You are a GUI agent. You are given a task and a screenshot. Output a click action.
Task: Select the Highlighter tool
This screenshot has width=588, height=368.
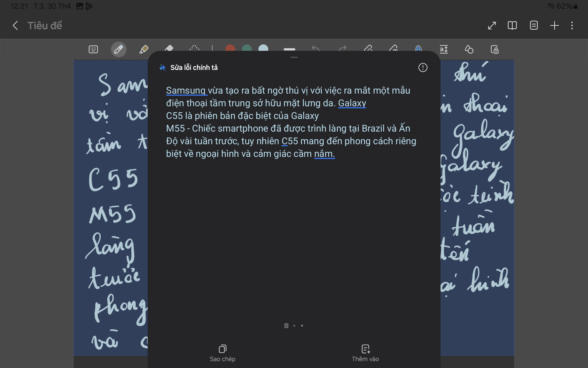(x=144, y=49)
